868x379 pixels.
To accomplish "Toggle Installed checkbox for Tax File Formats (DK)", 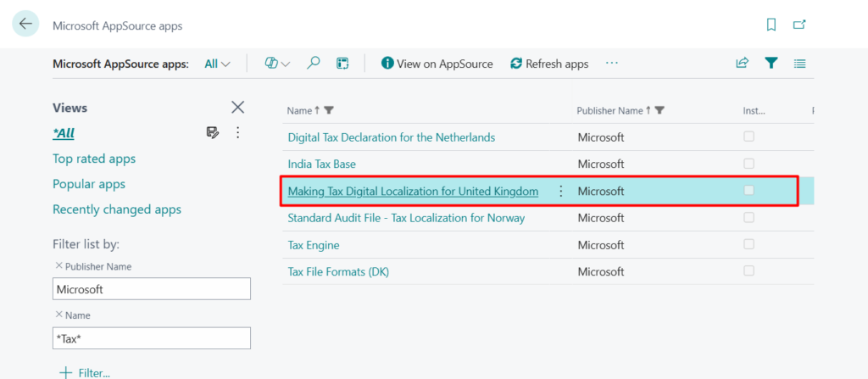I will (x=748, y=271).
